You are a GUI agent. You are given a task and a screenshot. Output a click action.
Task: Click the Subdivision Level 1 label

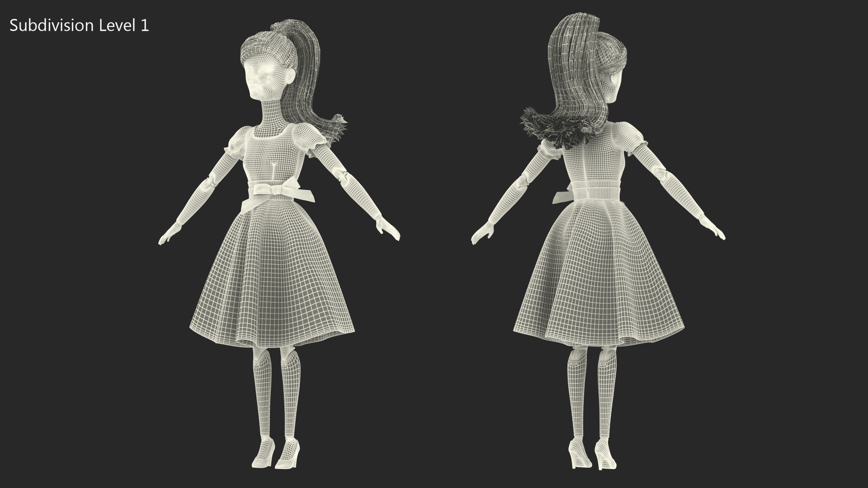click(79, 26)
